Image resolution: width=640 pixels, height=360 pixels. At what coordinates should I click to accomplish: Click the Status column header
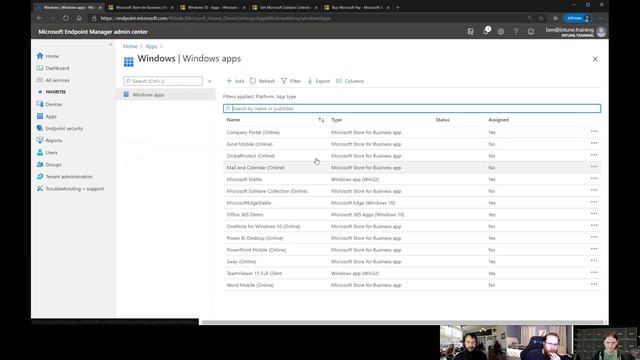(442, 120)
